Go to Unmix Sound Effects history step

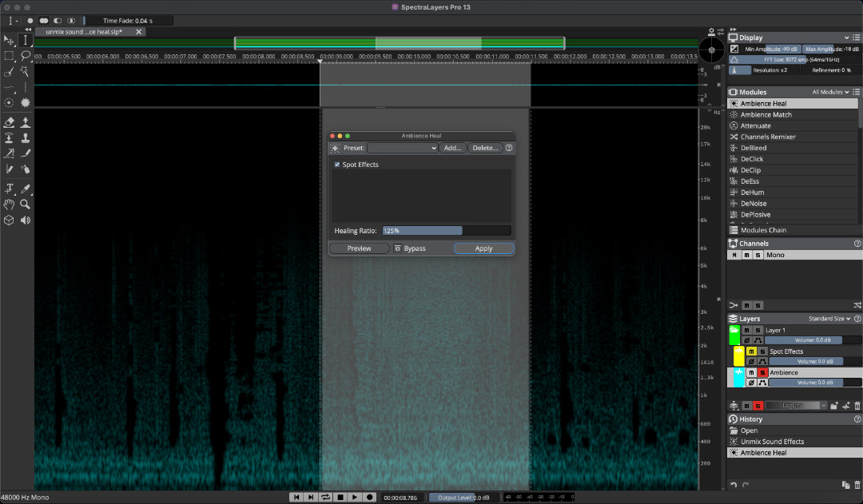[795, 441]
